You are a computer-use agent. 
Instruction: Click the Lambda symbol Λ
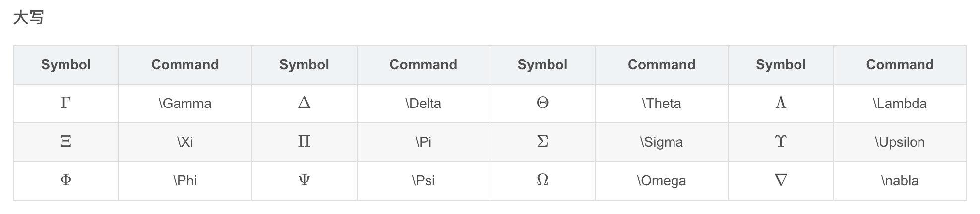[781, 103]
